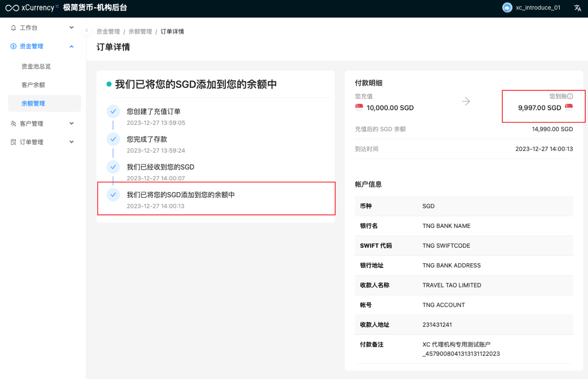Click the checkmark icon for 您创建了充值订单
The image size is (588, 379).
113,111
